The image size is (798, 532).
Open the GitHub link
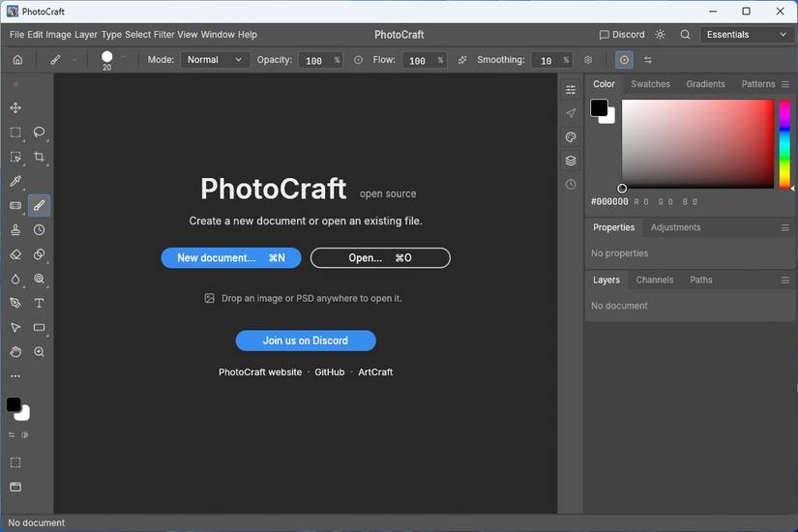(x=329, y=372)
